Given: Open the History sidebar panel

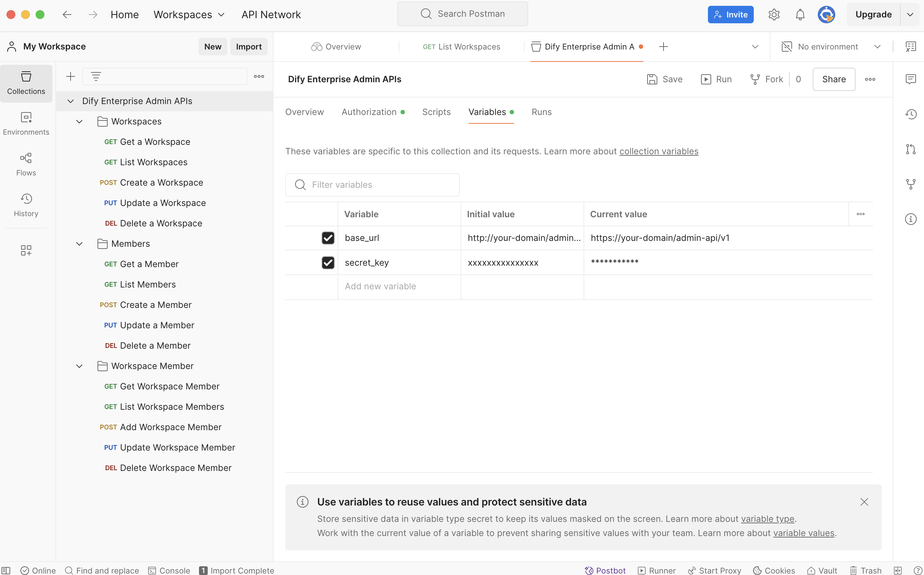Looking at the screenshot, I should point(26,205).
